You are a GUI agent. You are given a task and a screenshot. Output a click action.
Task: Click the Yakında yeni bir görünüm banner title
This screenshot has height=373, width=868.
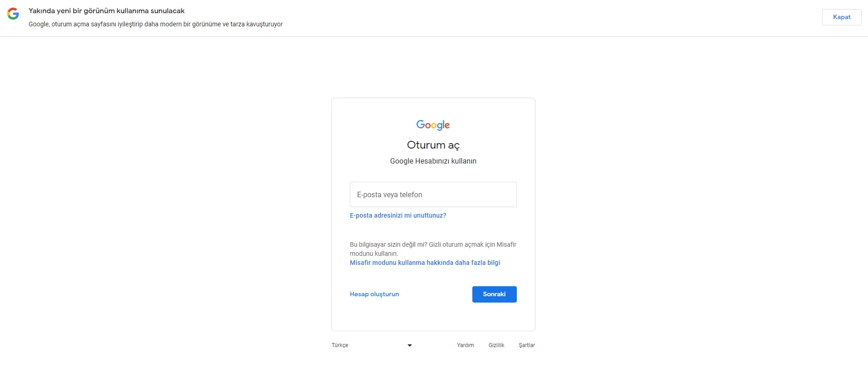[x=107, y=11]
